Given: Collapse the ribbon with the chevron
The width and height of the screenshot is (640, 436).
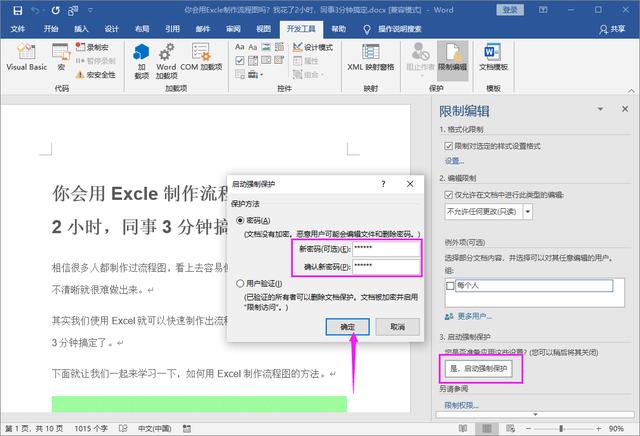Looking at the screenshot, I should [631, 91].
